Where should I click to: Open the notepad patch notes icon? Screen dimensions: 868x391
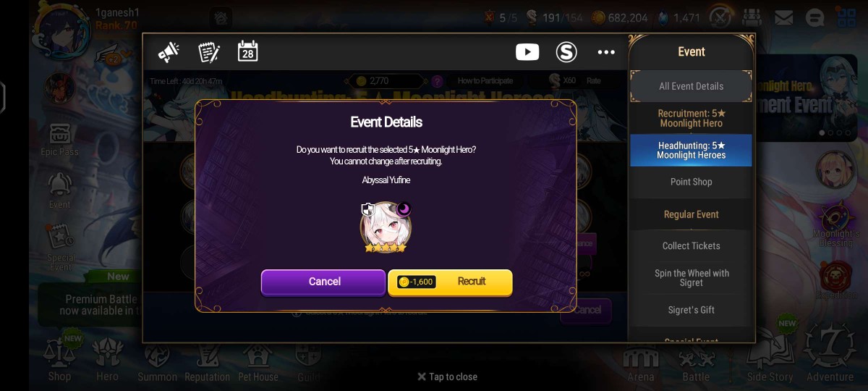(209, 52)
